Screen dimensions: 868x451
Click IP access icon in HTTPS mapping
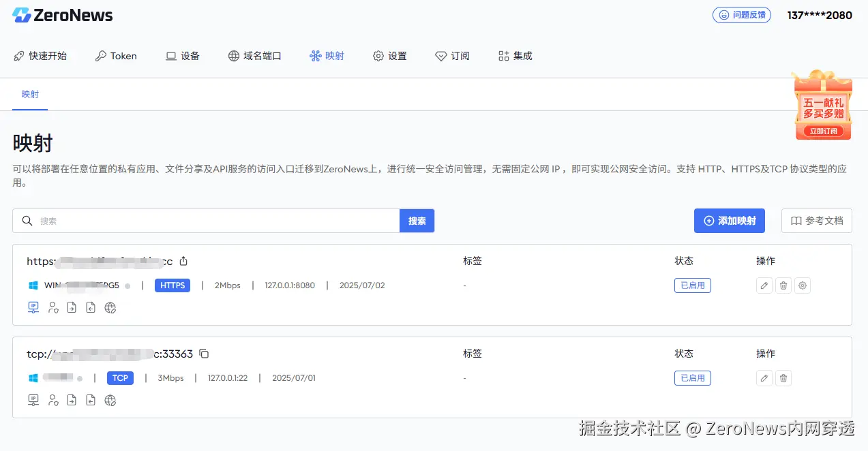(x=33, y=308)
